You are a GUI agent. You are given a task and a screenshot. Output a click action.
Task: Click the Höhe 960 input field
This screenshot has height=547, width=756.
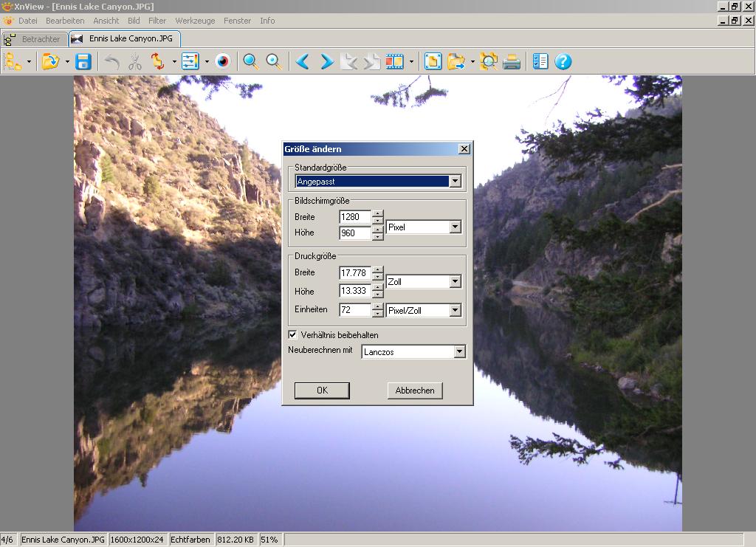[354, 233]
